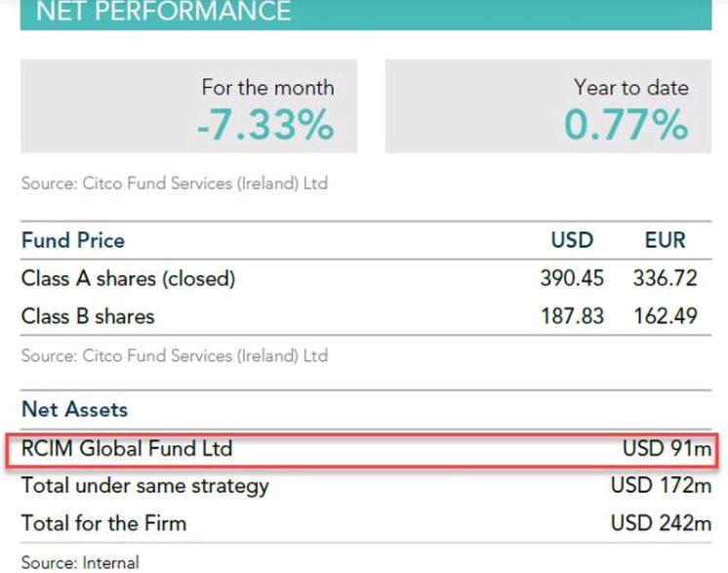Click the Net Assets section heading
This screenshot has height=573, width=728.
coord(74,410)
